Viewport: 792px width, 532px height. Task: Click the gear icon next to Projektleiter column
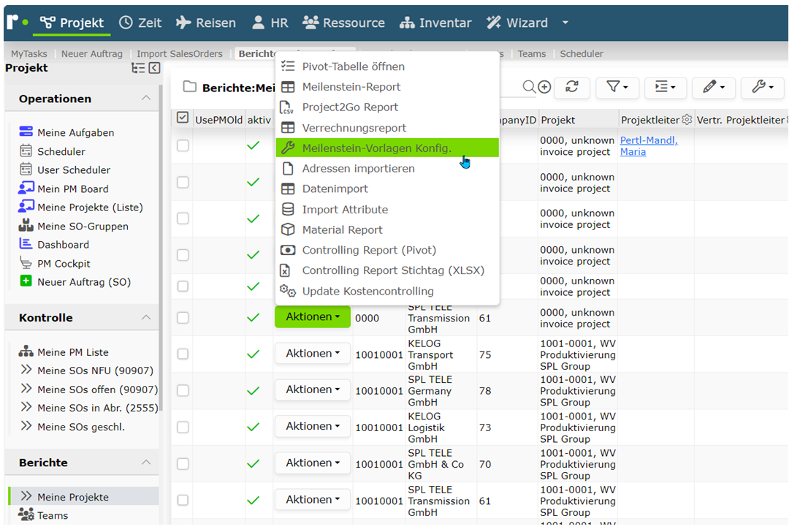click(x=687, y=120)
